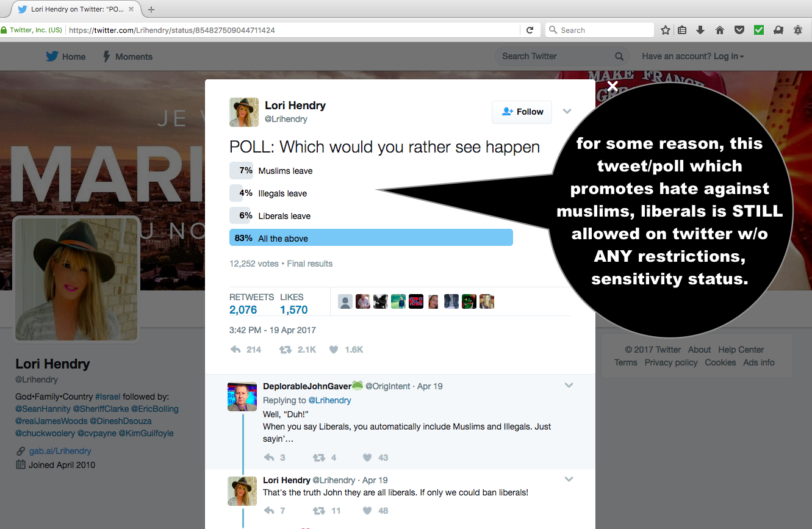Open @Lrihendry link after Replying to

329,400
